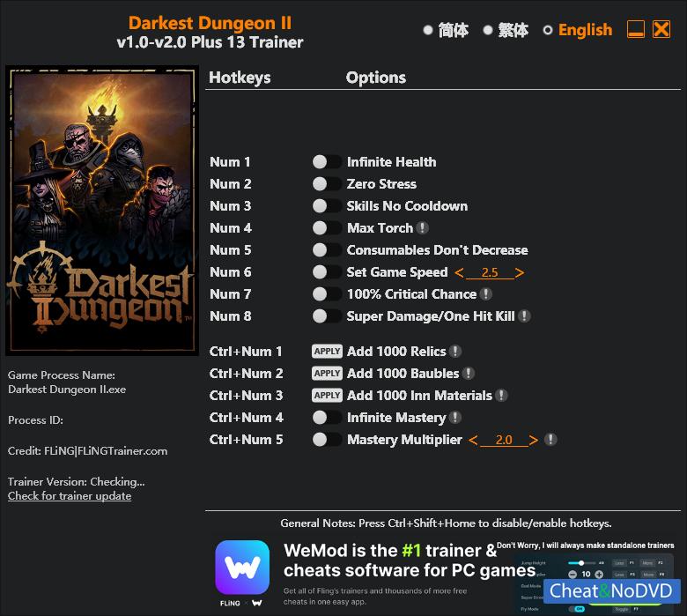Apply Add 1000 Baubles
This screenshot has width=687, height=616.
327,373
